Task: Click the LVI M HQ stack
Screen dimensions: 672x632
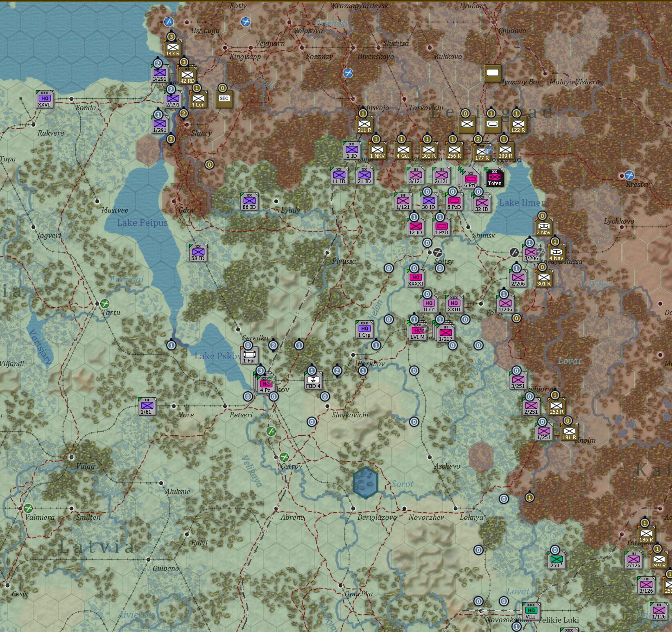Action: (418, 331)
